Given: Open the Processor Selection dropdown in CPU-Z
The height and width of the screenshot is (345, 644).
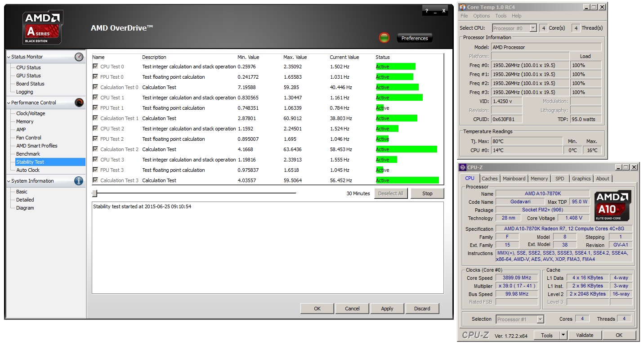Looking at the screenshot, I should tap(540, 319).
